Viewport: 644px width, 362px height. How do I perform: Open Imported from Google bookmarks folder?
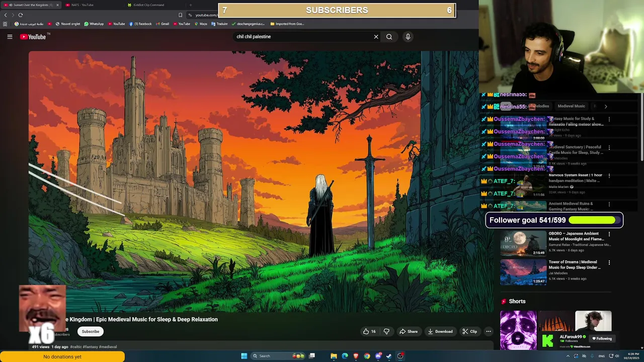click(287, 24)
